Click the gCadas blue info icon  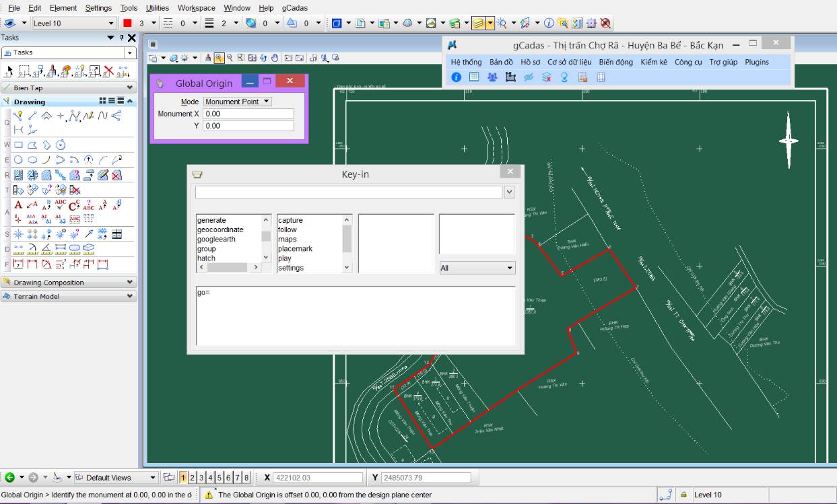[456, 77]
